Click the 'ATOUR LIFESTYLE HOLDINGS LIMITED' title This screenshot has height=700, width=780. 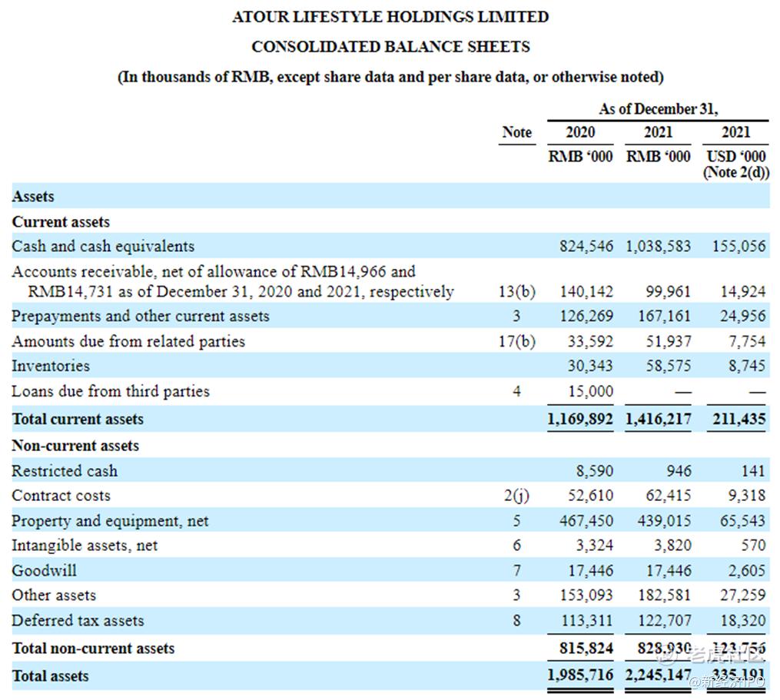[390, 17]
